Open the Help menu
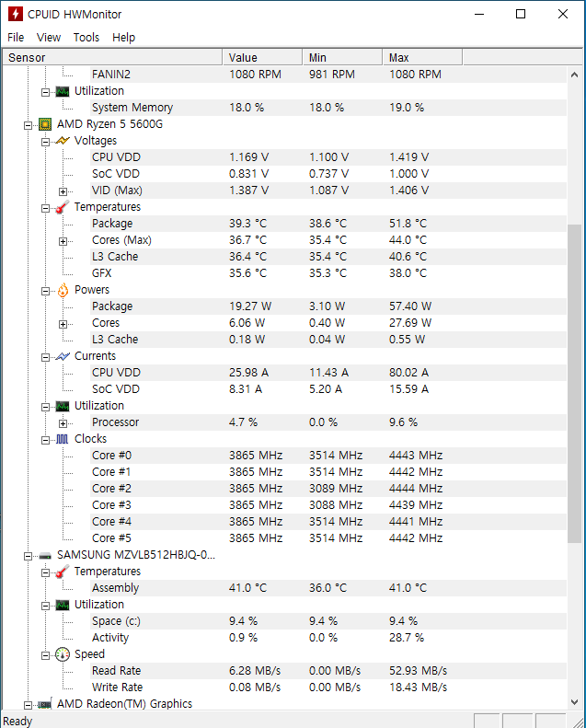 coord(124,38)
